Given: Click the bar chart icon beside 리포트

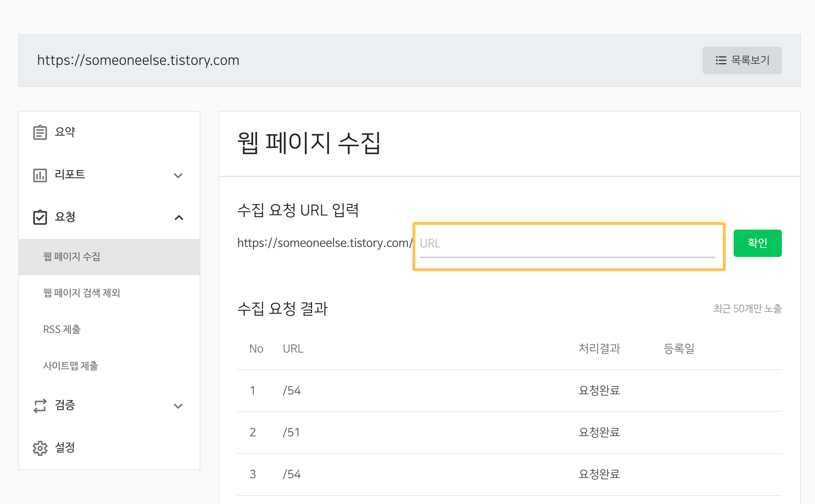Looking at the screenshot, I should 40,175.
